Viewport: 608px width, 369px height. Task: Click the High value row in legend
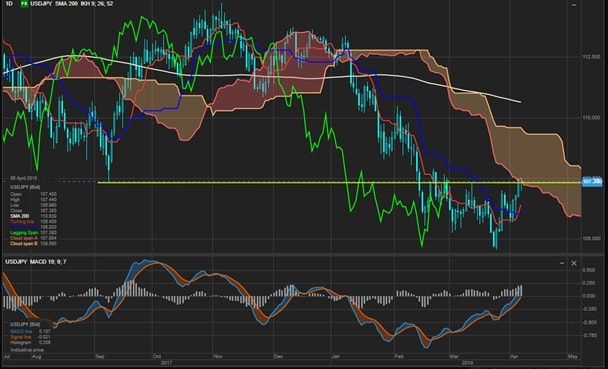click(x=33, y=200)
